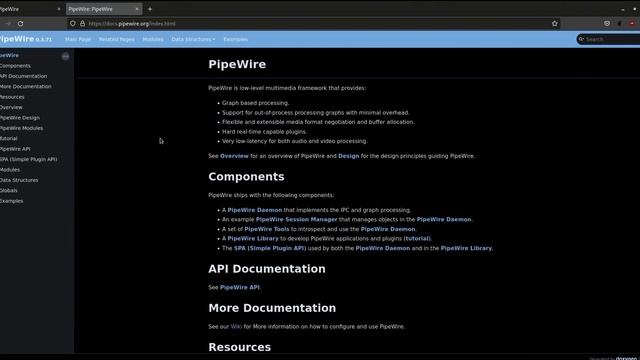Click the red extension icon in the browser toolbar
Screen dimensions: 640x360
pos(632,24)
